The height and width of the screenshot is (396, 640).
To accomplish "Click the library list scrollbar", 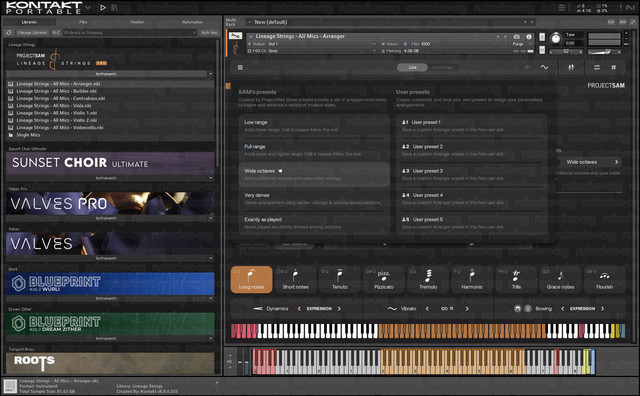I will (218, 102).
